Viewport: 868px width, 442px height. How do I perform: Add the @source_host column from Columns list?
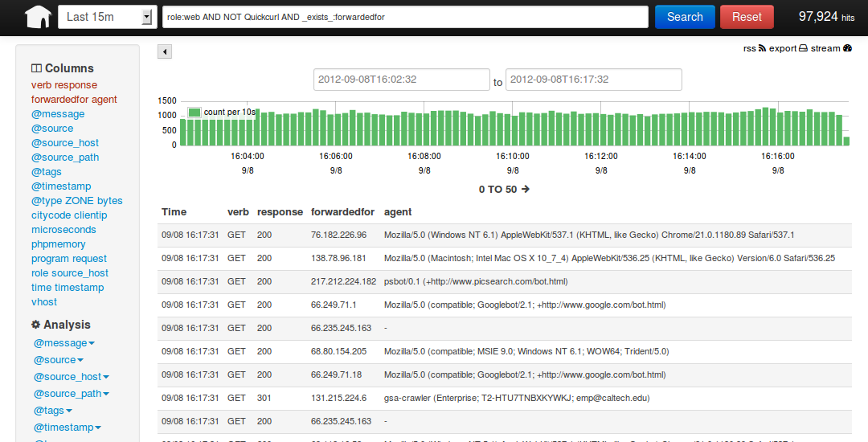[x=65, y=143]
